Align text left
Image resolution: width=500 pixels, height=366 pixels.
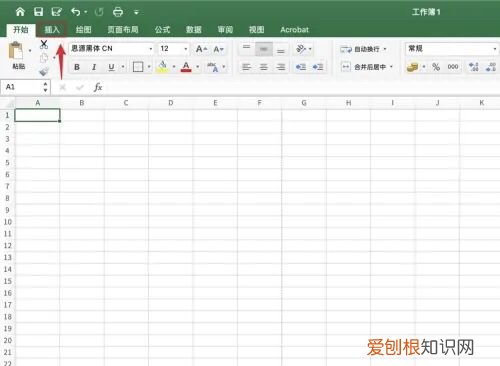246,67
